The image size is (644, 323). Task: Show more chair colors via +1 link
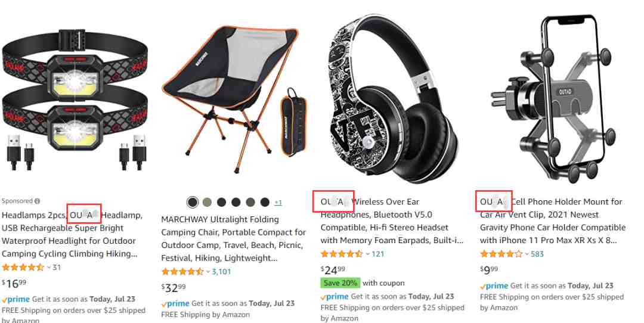(x=278, y=203)
